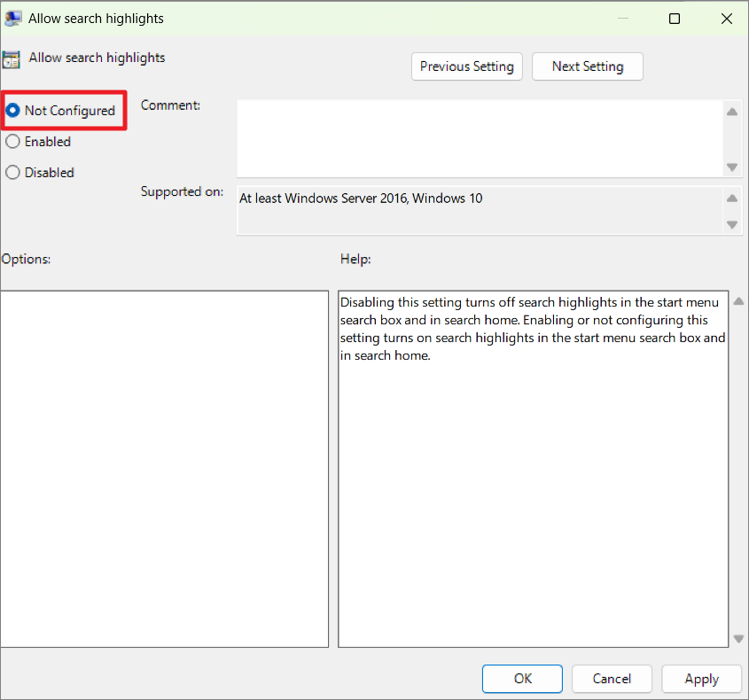The height and width of the screenshot is (700, 749).
Task: Select the Not Configured radio button
Action: pos(12,110)
